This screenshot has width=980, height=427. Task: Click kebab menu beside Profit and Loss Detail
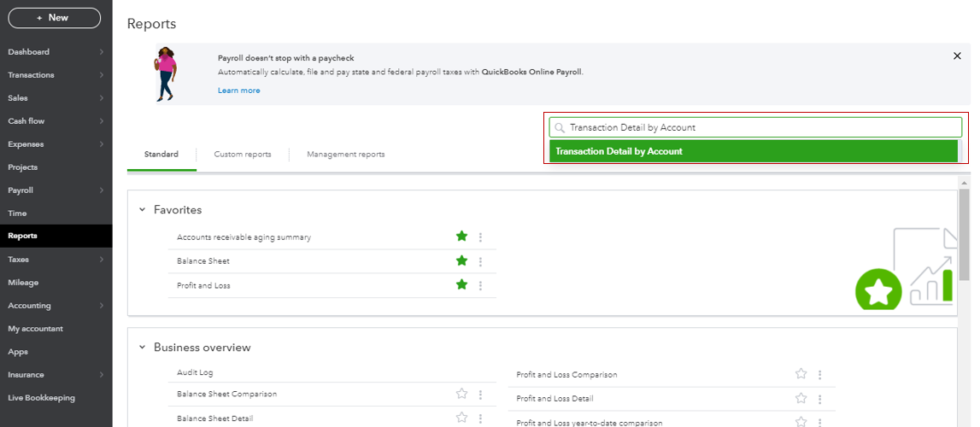[x=819, y=398]
